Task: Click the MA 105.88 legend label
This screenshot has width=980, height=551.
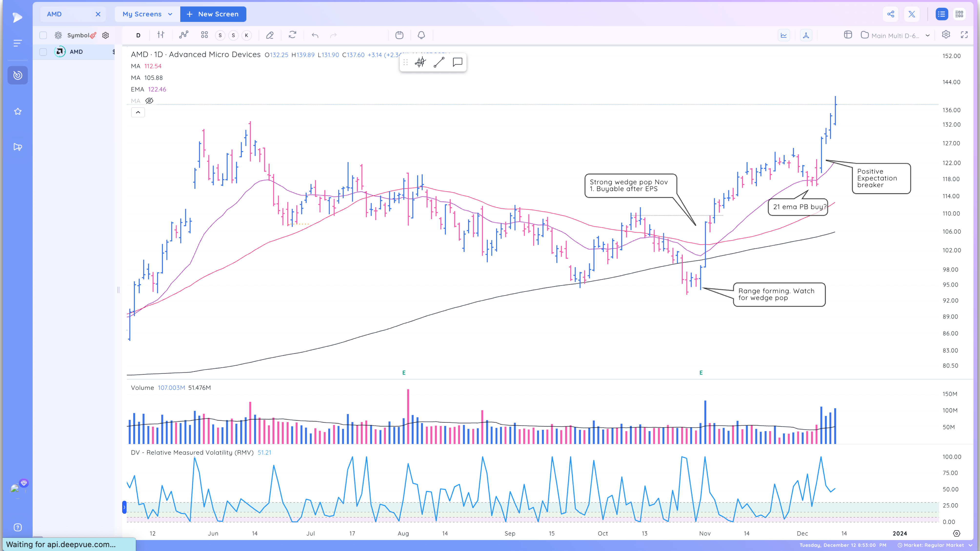Action: coord(147,78)
